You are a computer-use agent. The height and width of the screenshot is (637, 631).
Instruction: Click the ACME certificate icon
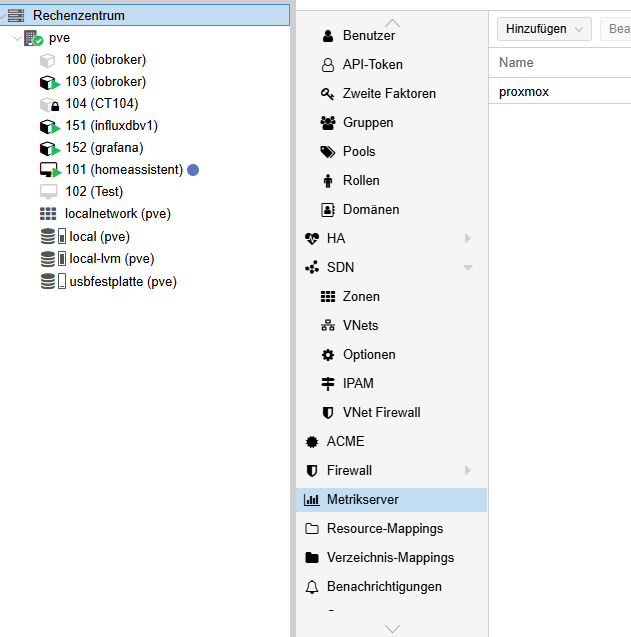tap(312, 442)
